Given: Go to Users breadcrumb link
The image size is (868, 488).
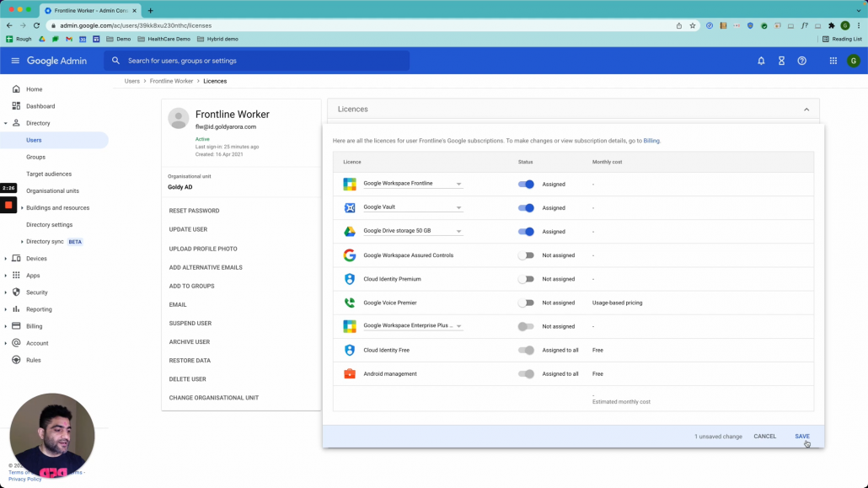Looking at the screenshot, I should 131,82.
